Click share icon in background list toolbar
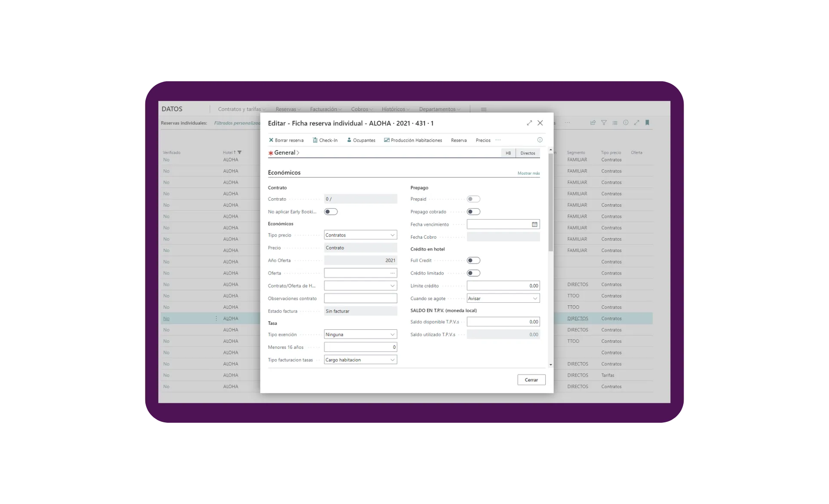The width and height of the screenshot is (829, 504). tap(593, 123)
